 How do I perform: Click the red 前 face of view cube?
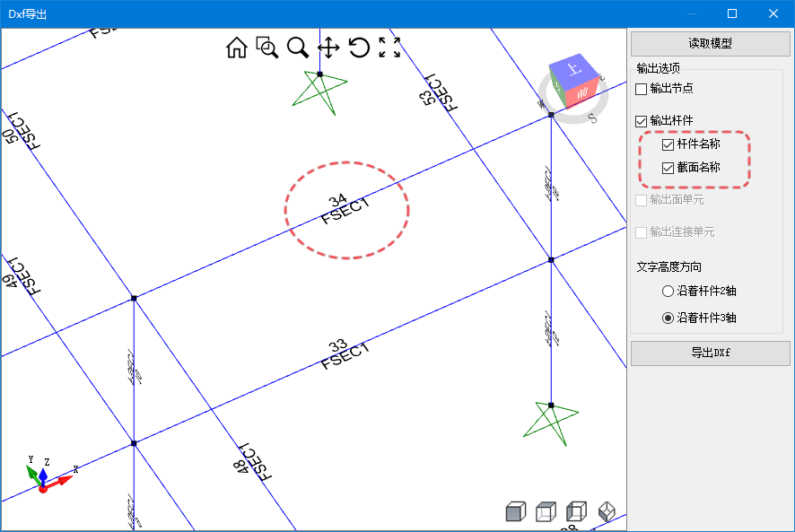pos(582,92)
